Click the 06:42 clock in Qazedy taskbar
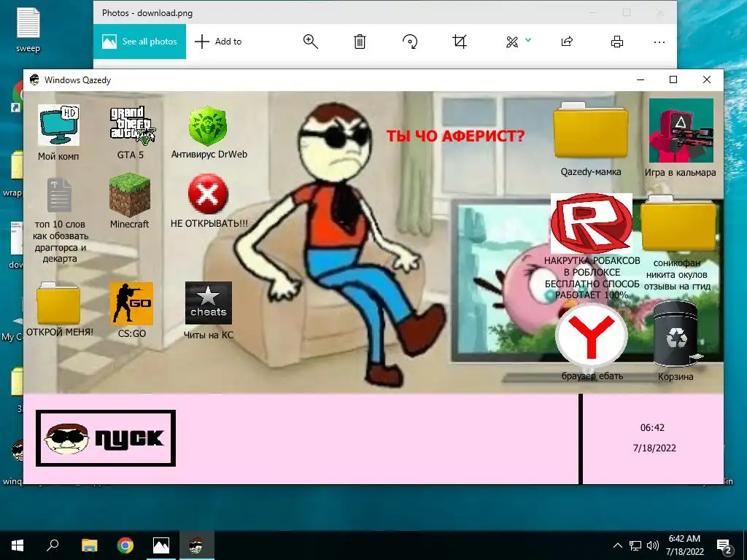Viewport: 747px width, 560px height. [x=652, y=427]
